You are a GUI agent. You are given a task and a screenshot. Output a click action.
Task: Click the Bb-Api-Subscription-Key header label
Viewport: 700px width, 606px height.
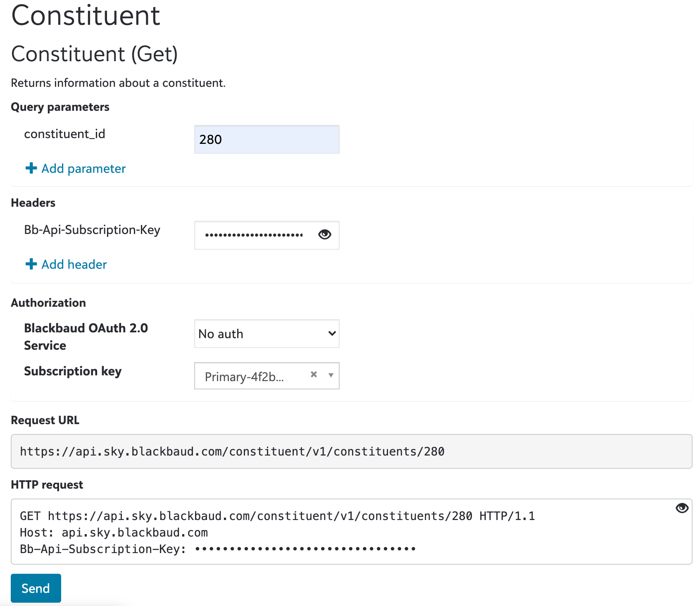[x=92, y=230]
